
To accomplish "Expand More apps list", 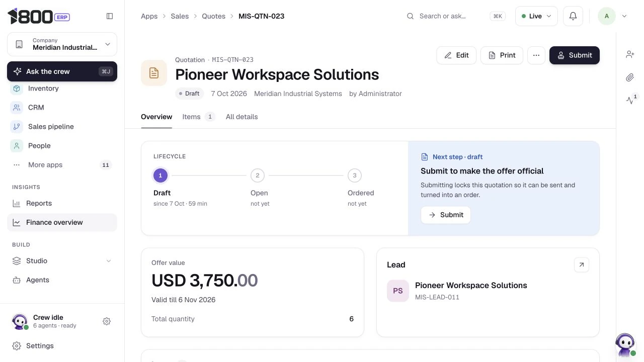I will click(62, 165).
